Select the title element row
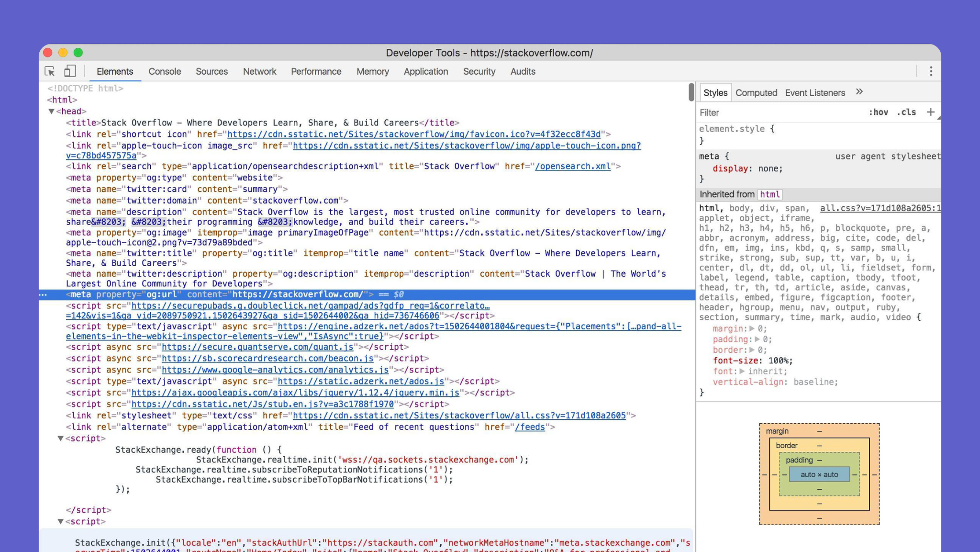Image resolution: width=980 pixels, height=552 pixels. tap(263, 123)
